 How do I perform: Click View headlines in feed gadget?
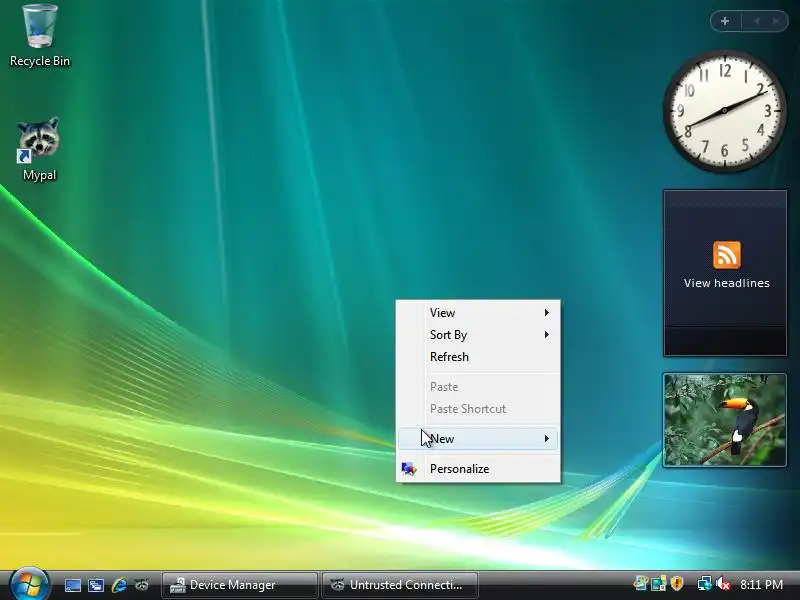[727, 283]
